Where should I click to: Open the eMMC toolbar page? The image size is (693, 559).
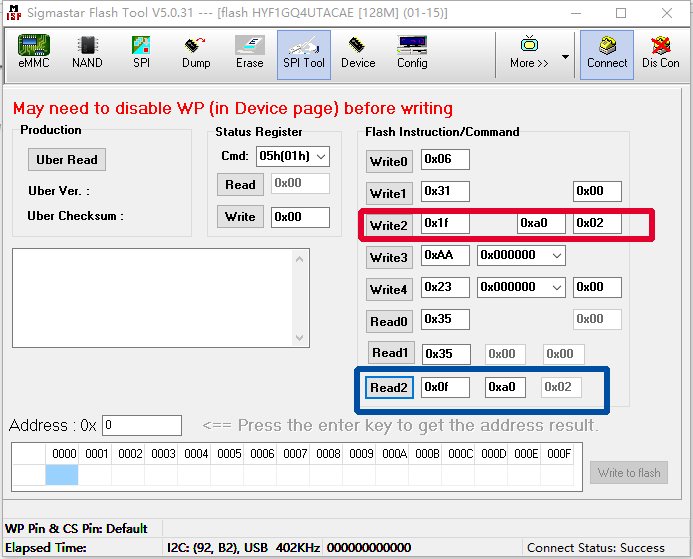pos(34,52)
